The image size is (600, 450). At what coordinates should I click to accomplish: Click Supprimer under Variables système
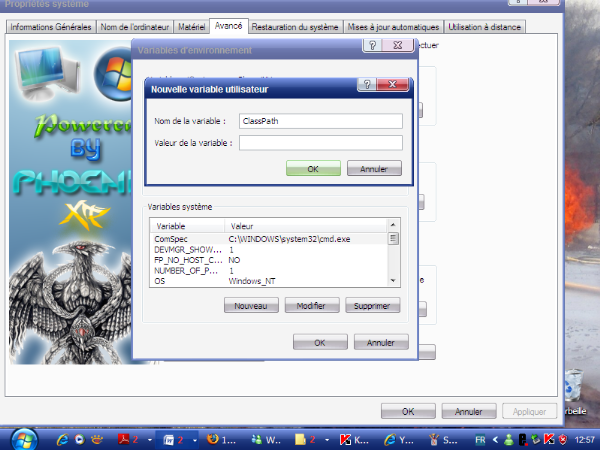coord(372,305)
